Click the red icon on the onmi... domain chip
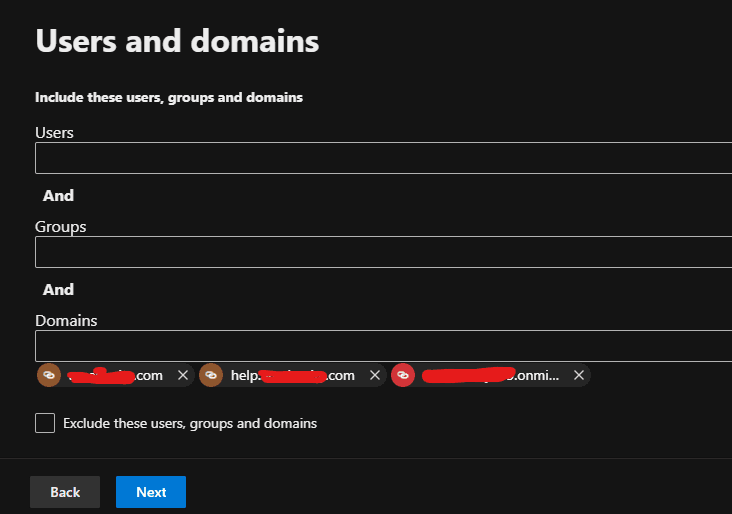The image size is (732, 514). (x=403, y=375)
